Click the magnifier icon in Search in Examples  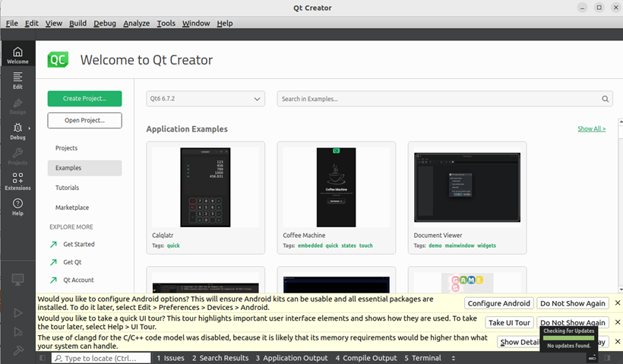[x=605, y=99]
